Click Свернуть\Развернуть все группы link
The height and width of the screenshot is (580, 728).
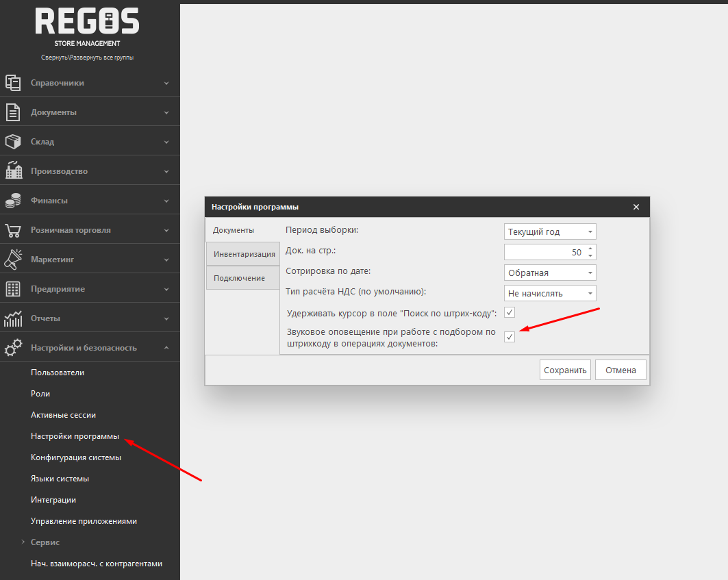pyautogui.click(x=87, y=58)
